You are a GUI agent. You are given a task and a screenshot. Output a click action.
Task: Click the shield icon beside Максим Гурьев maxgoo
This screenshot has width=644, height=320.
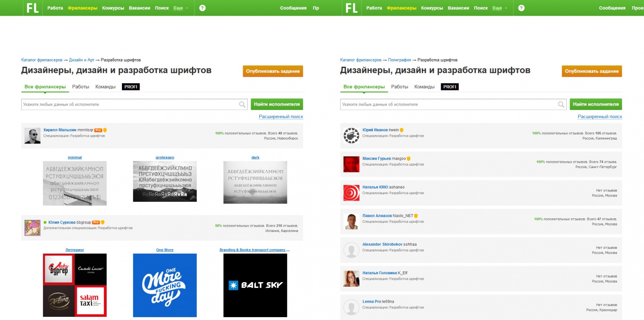tap(409, 159)
